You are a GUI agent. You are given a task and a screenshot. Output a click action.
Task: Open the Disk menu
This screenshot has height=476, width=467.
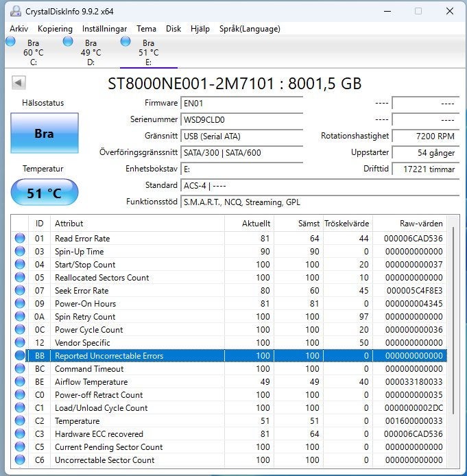tap(173, 29)
